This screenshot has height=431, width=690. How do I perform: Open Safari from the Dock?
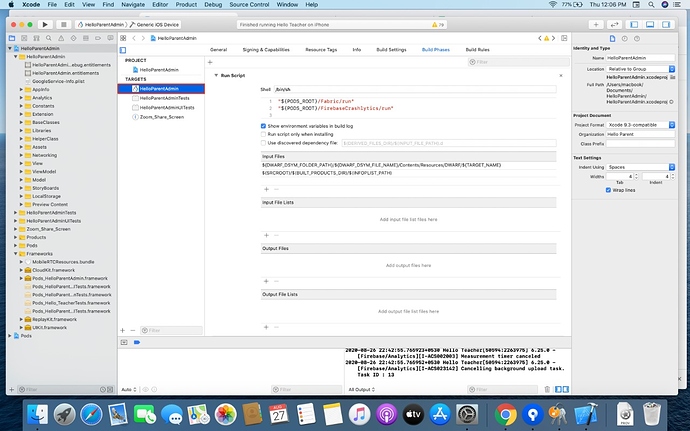click(x=91, y=414)
